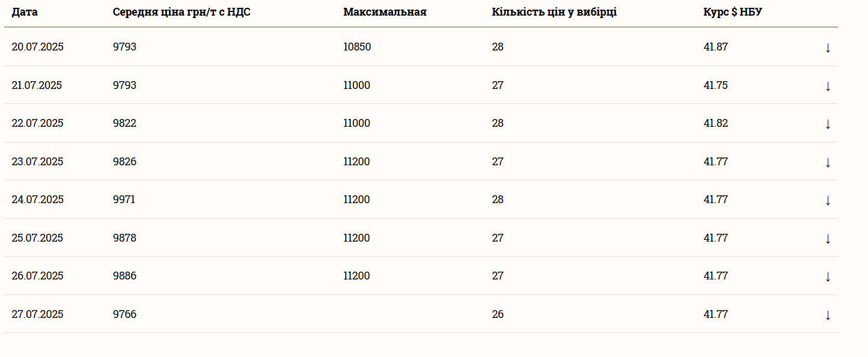Viewport: 868px width, 357px height.
Task: Click the "Кількість цін у вибірці" header
Action: coord(554,12)
